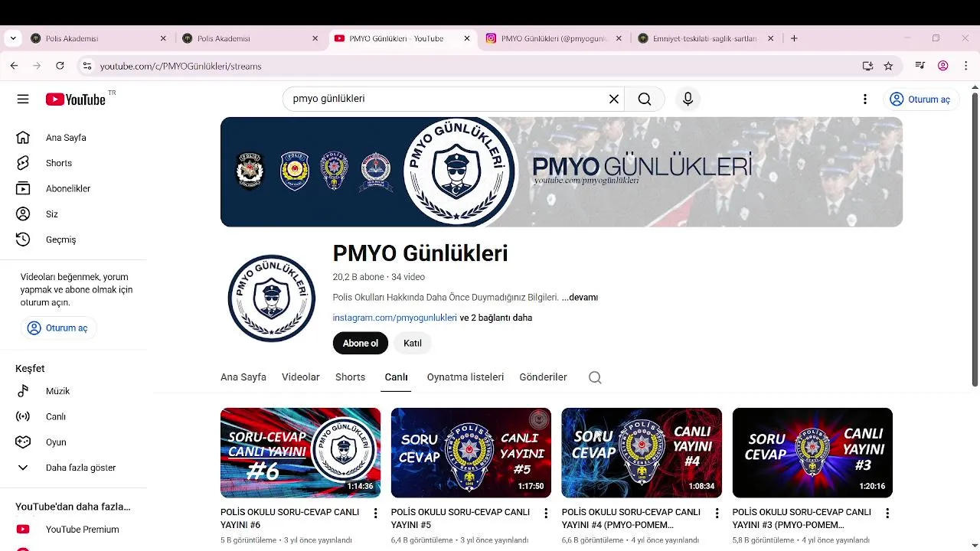Open SORU CEVAP CANLI YAYINI #4 thumbnail

click(642, 453)
